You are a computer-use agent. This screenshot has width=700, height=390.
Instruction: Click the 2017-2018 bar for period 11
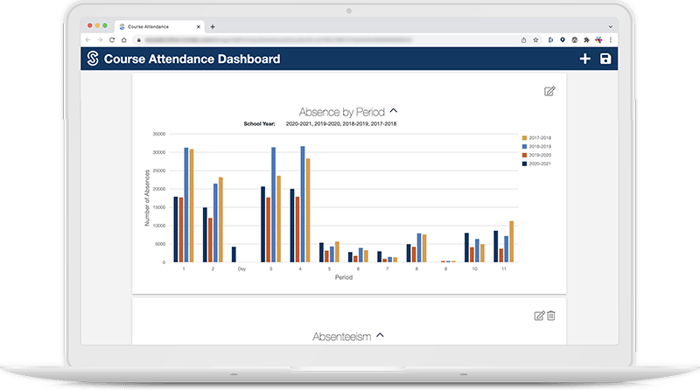(x=512, y=241)
